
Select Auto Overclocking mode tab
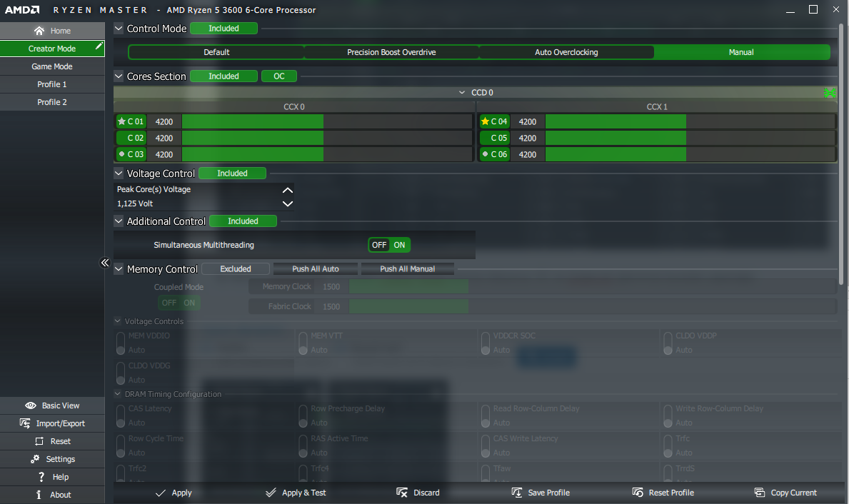click(x=566, y=53)
